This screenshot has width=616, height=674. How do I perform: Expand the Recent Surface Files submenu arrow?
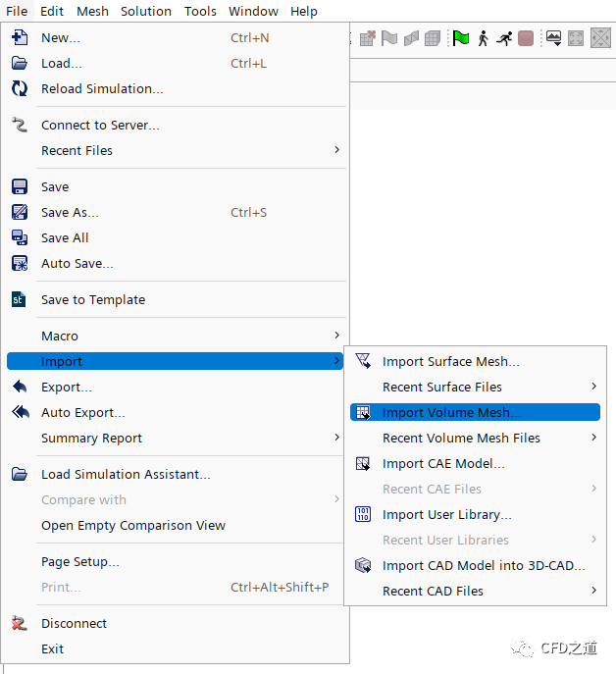coord(593,387)
